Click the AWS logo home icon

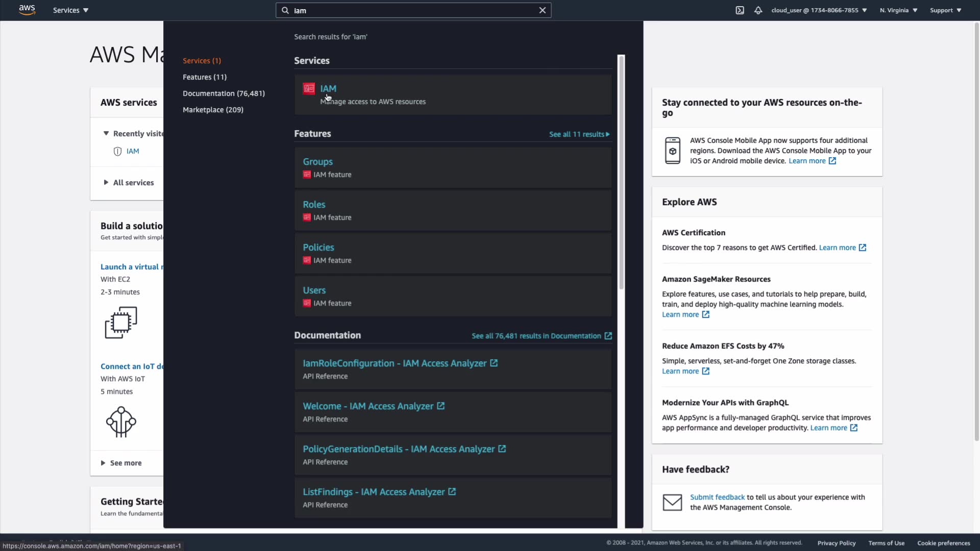tap(27, 10)
